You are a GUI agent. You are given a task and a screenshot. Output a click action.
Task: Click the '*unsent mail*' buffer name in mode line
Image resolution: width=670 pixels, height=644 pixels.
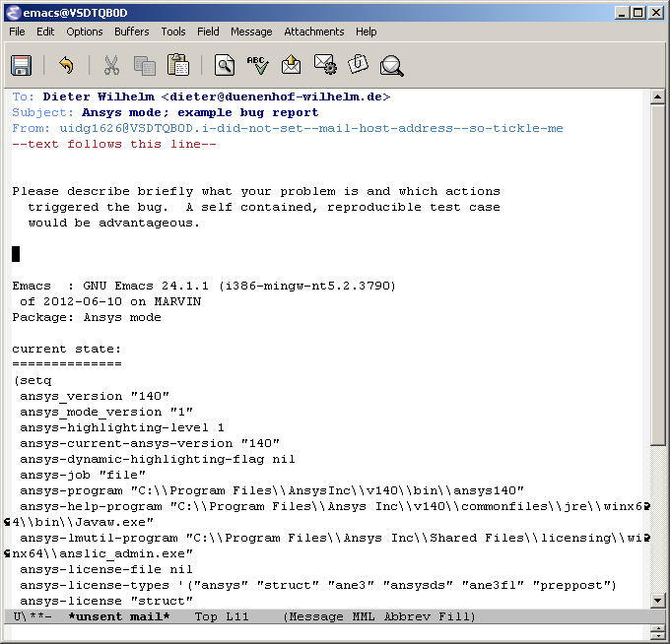point(119,616)
